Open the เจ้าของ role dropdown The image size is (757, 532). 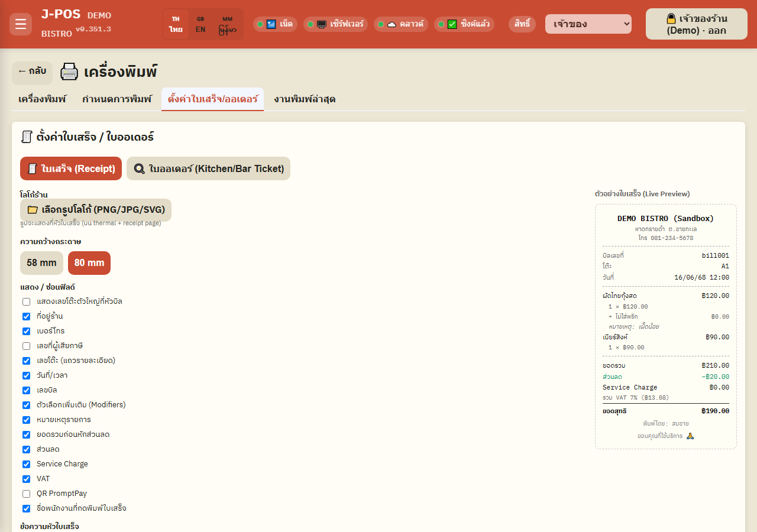coord(588,24)
